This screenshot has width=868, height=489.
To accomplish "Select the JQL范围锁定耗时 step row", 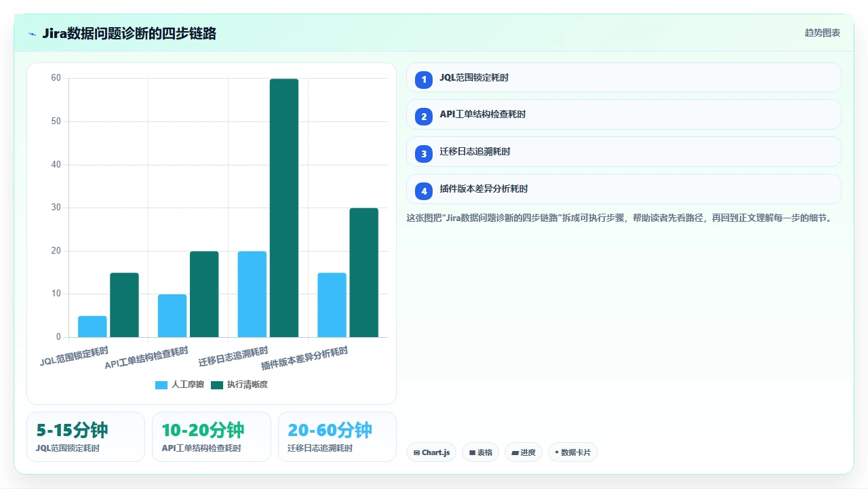I will [x=623, y=77].
